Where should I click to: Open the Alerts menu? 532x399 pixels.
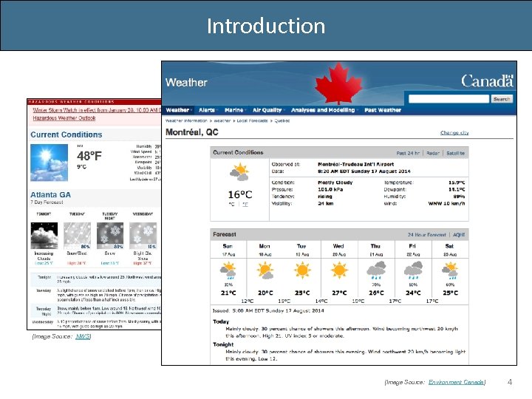(x=208, y=110)
